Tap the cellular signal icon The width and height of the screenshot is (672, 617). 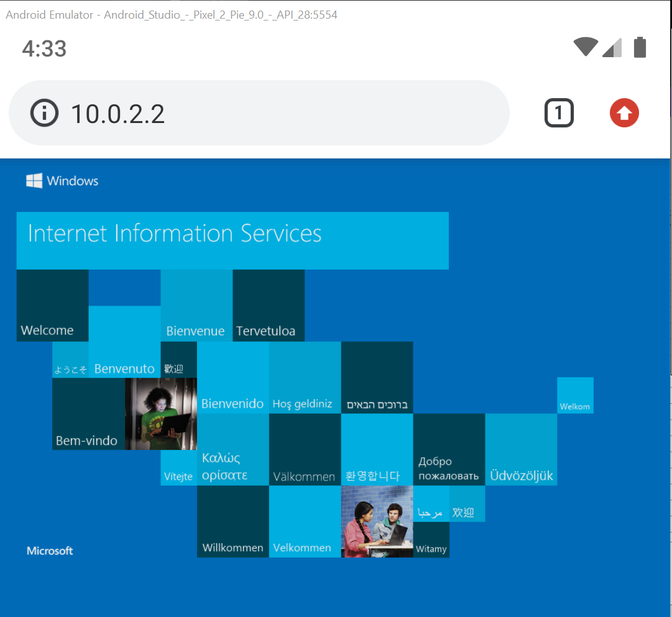612,47
